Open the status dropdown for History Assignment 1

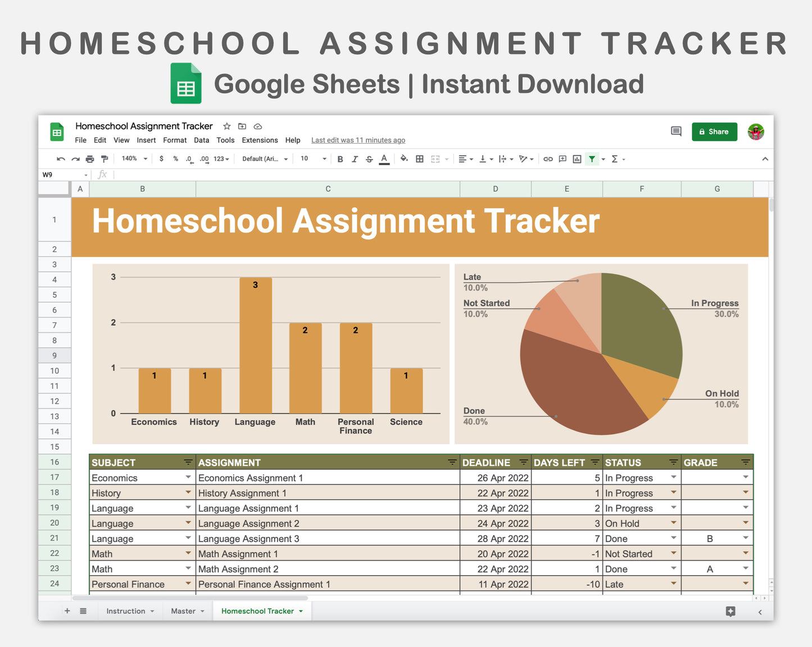674,493
